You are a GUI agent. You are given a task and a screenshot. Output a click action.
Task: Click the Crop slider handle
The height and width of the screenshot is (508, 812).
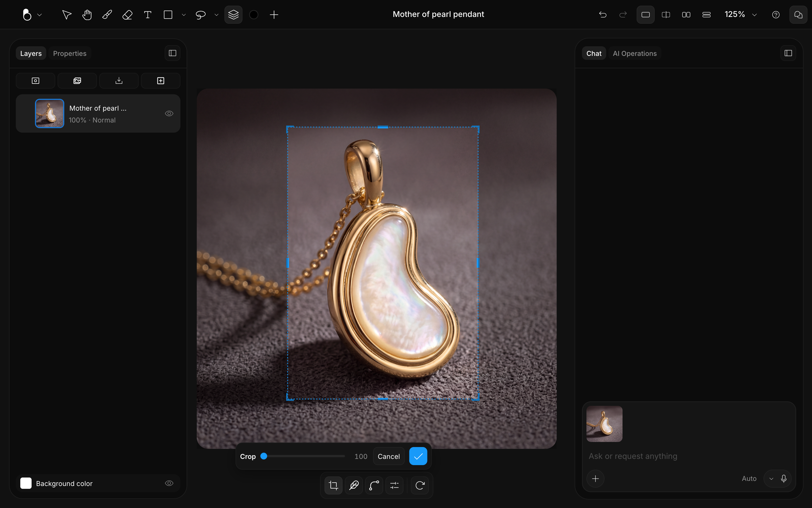pos(264,456)
